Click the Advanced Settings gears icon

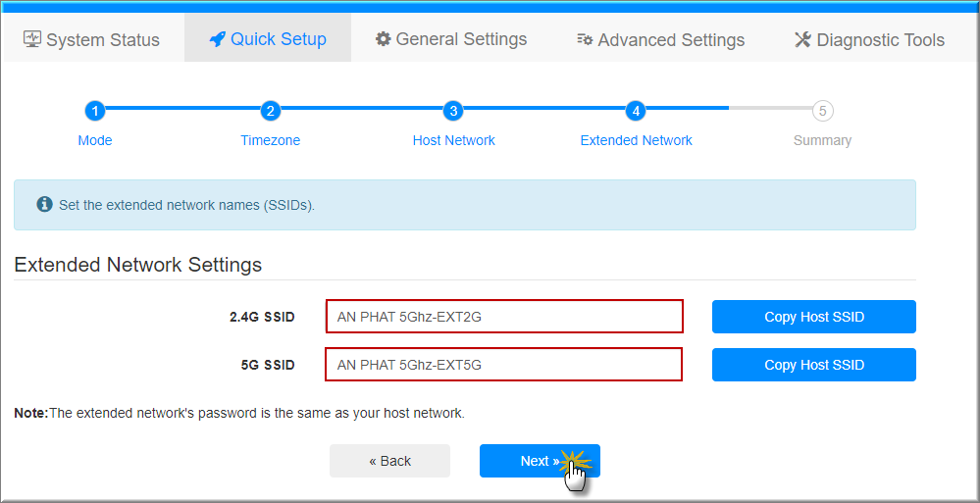[x=585, y=40]
